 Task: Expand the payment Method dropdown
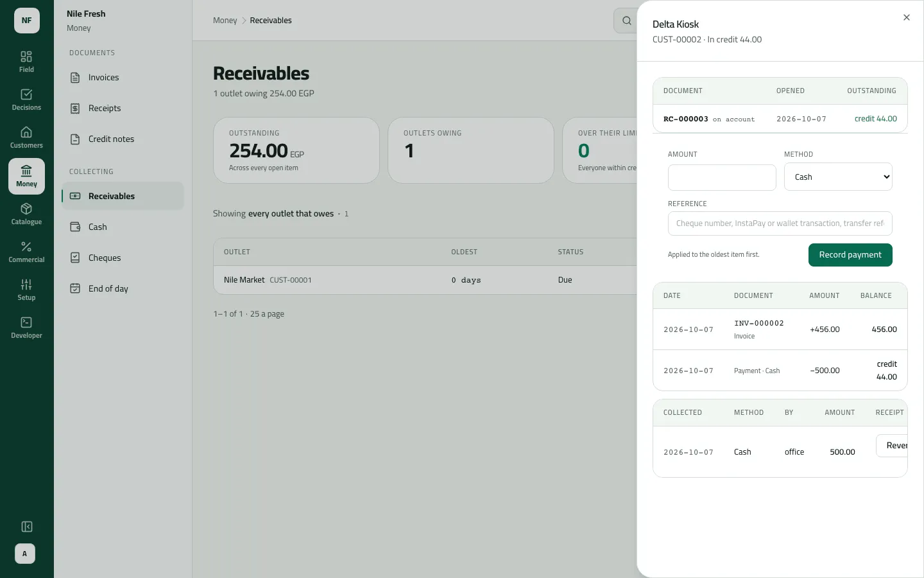(838, 177)
